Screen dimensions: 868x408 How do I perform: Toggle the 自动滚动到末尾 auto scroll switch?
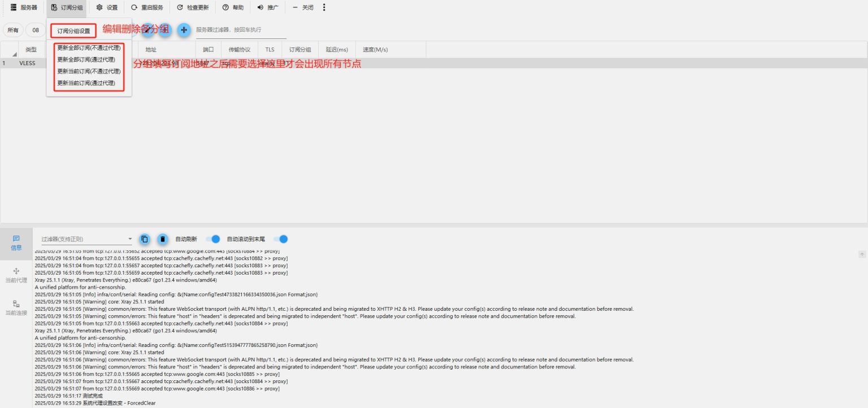pos(280,239)
